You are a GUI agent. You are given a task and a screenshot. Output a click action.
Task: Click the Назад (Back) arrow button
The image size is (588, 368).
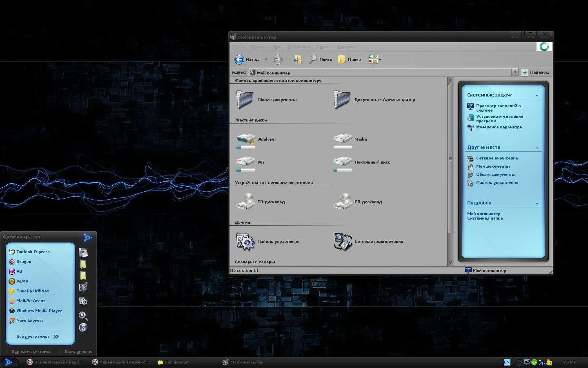coord(240,60)
